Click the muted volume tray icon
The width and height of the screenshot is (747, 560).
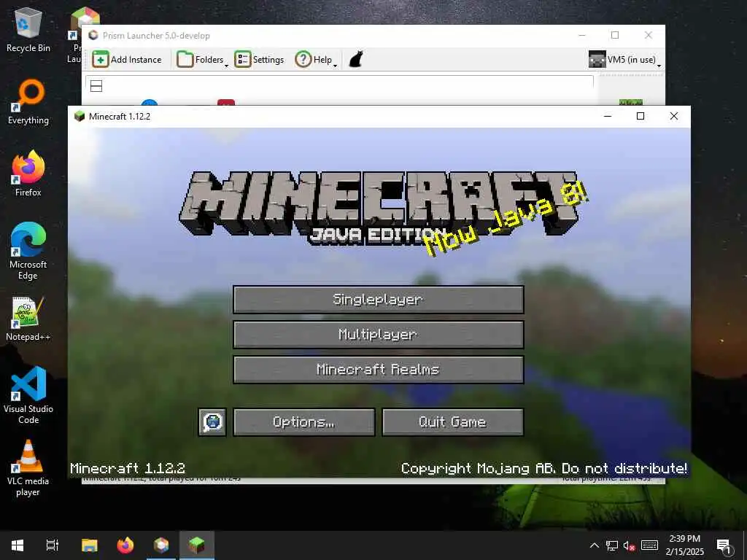(629, 545)
